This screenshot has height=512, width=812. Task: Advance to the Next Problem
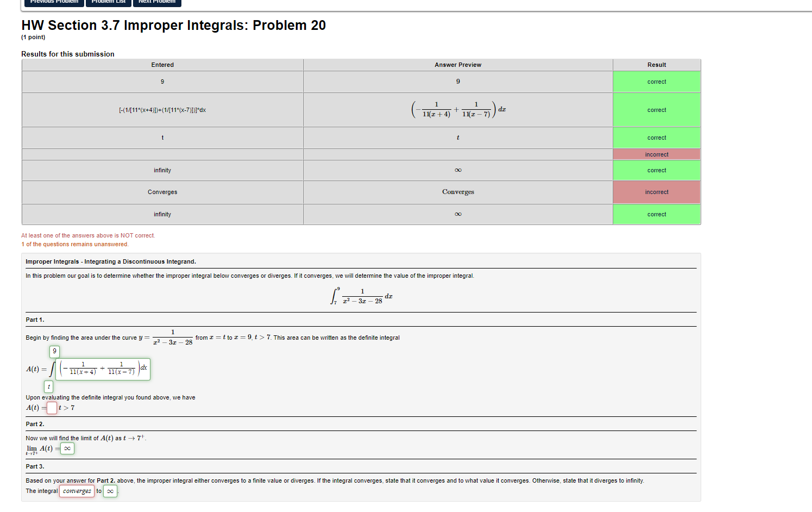(157, 2)
